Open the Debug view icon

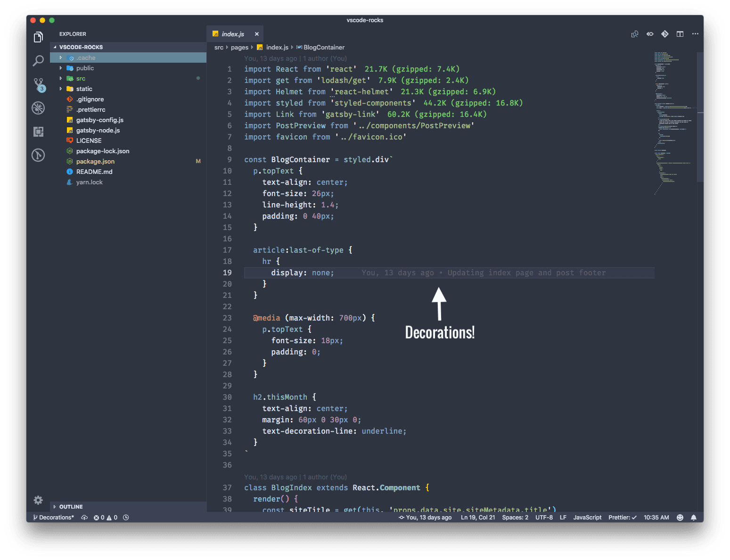[x=38, y=108]
